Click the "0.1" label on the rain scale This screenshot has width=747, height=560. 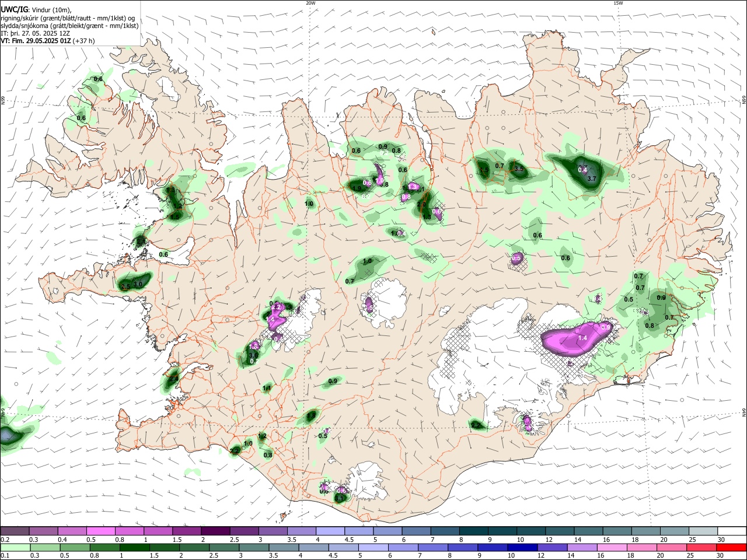coord(4,556)
